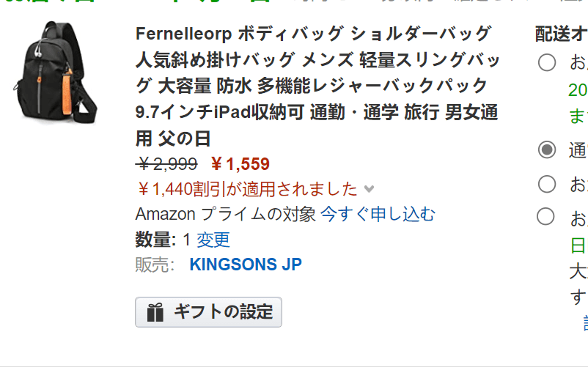Click 変更 to change the quantity

(213, 240)
